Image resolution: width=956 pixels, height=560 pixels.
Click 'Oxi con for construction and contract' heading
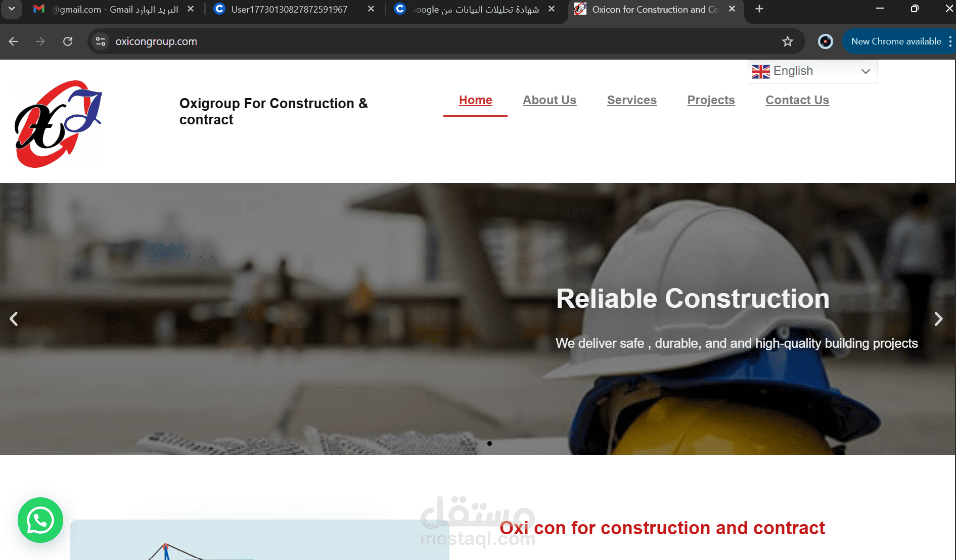click(x=662, y=528)
